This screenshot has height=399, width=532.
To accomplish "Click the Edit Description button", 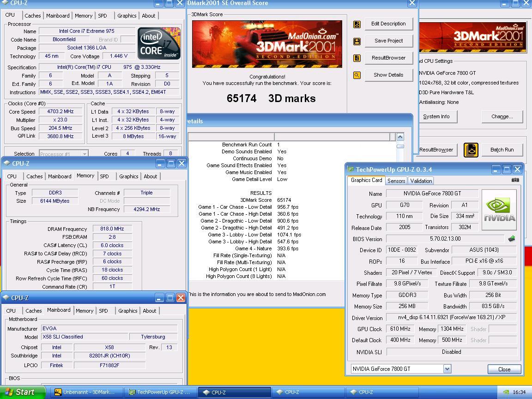I will click(x=389, y=24).
